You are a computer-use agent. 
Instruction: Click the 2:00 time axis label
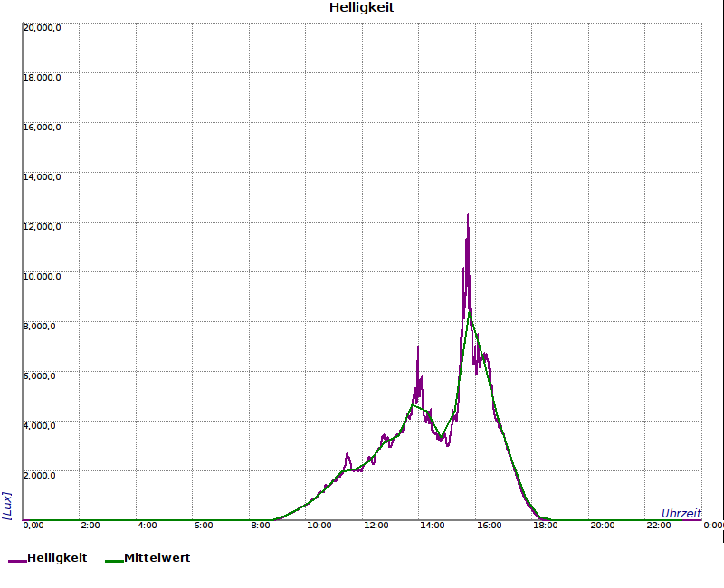click(90, 526)
